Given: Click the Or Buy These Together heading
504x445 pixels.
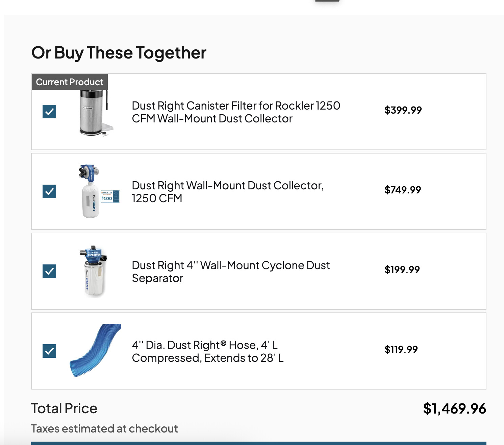Looking at the screenshot, I should tap(119, 53).
